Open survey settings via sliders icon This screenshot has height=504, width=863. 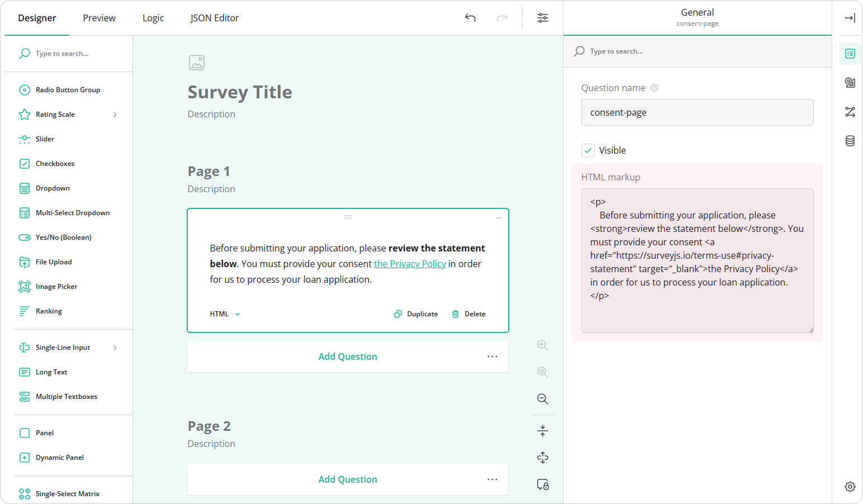[542, 17]
